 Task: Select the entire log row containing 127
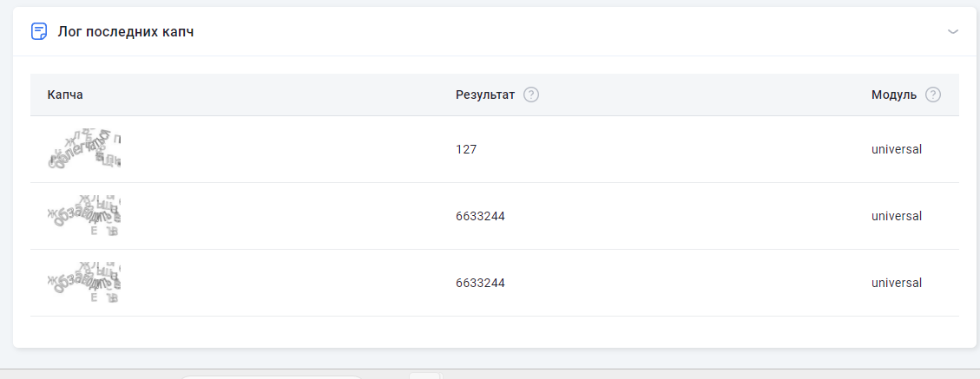677,149
